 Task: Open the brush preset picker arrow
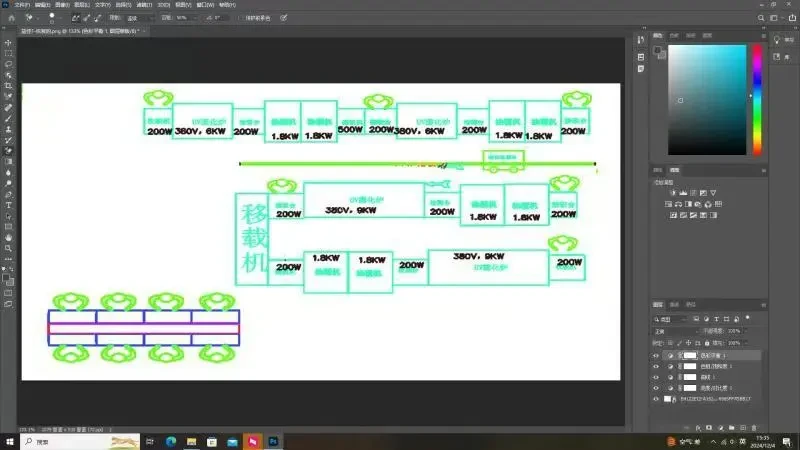coord(60,18)
